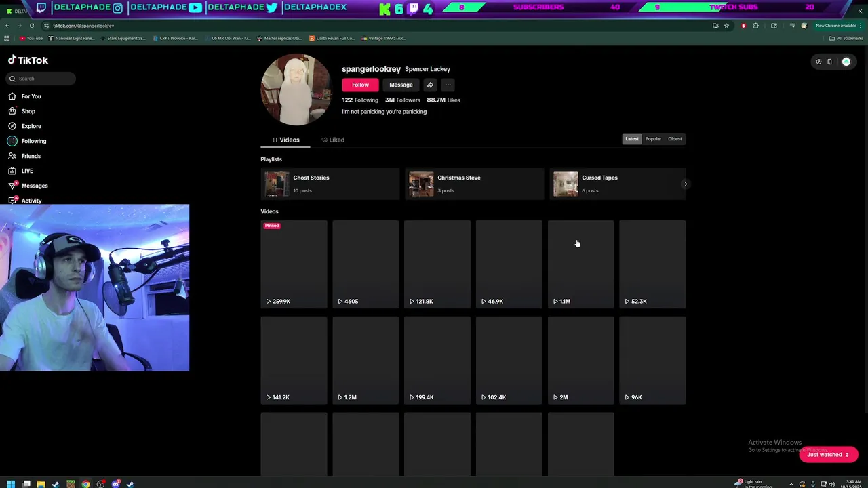Screen dimensions: 868x488
Task: Click the 88.7M Likes count
Action: [443, 100]
